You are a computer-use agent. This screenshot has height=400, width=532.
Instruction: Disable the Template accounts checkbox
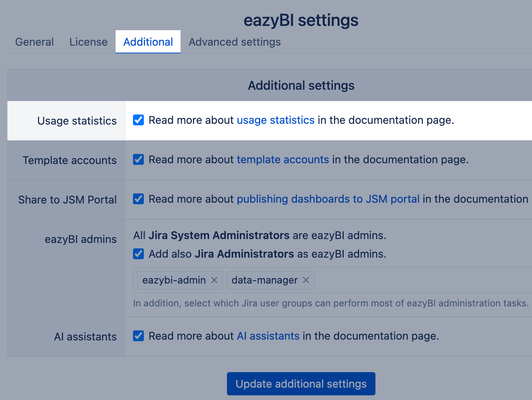[x=138, y=159]
